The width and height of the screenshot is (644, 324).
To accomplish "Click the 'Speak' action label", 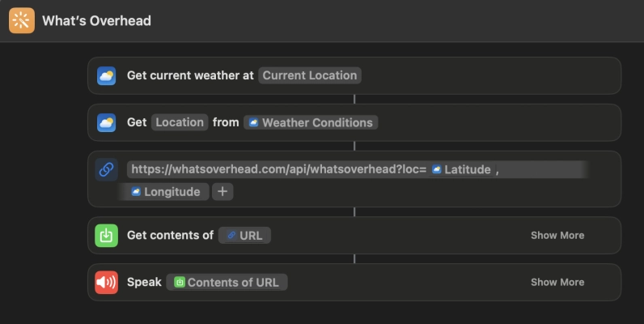I will coord(144,282).
